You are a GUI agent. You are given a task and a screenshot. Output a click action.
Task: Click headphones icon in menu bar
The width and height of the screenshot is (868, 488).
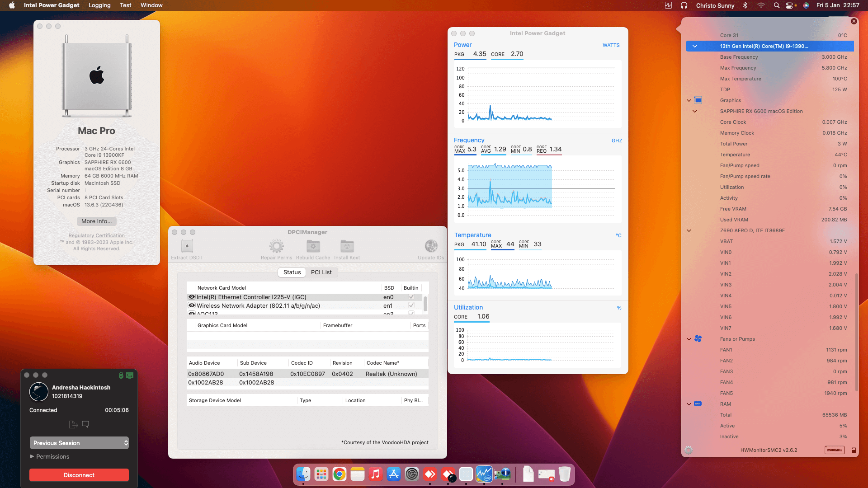pos(684,5)
